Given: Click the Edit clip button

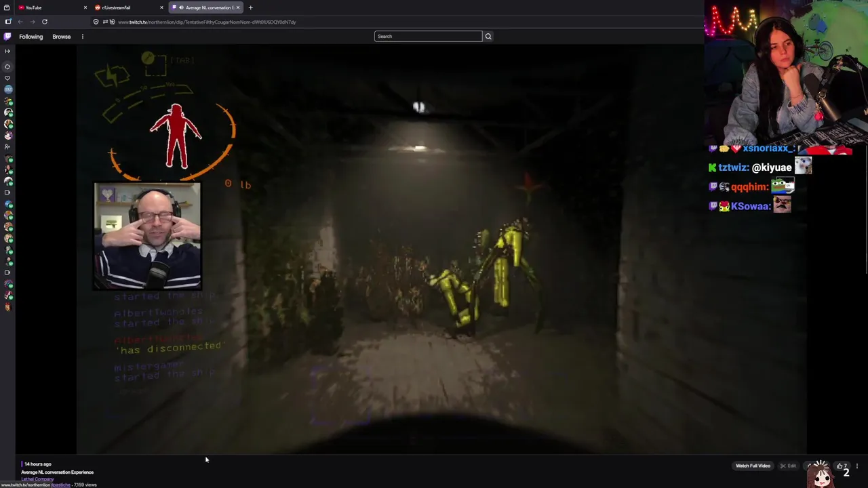Looking at the screenshot, I should pyautogui.click(x=788, y=466).
